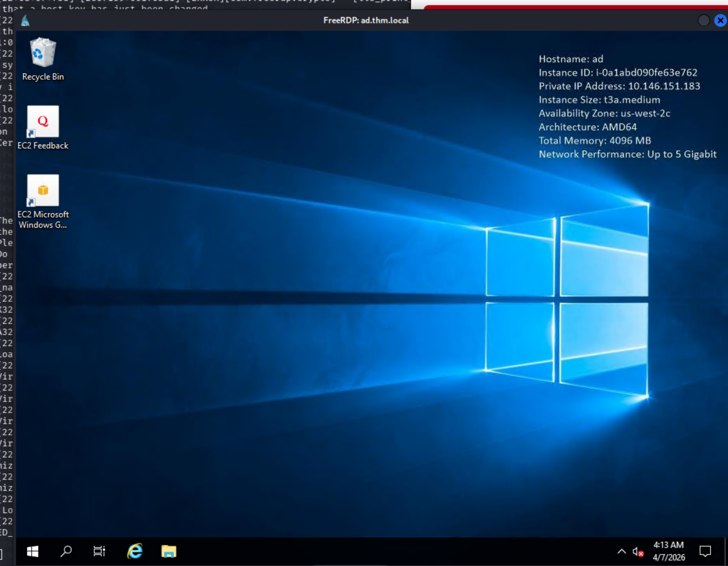
Task: Click the muted volume speaker icon
Action: [x=638, y=552]
